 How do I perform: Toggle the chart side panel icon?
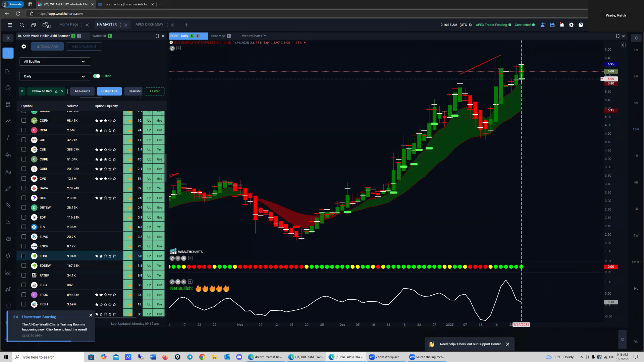click(623, 45)
